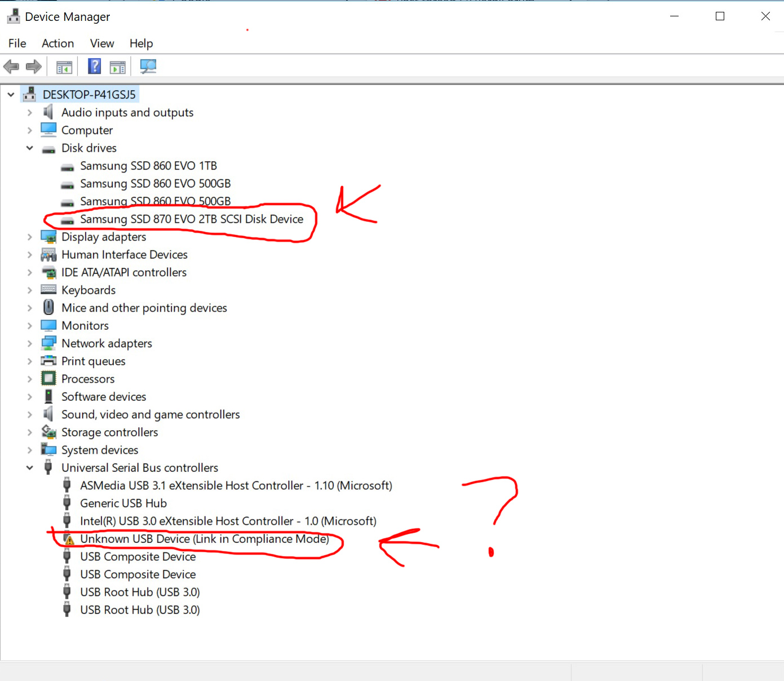
Task: Select Samsung SSD 860 EVO 1TB
Action: tap(148, 166)
